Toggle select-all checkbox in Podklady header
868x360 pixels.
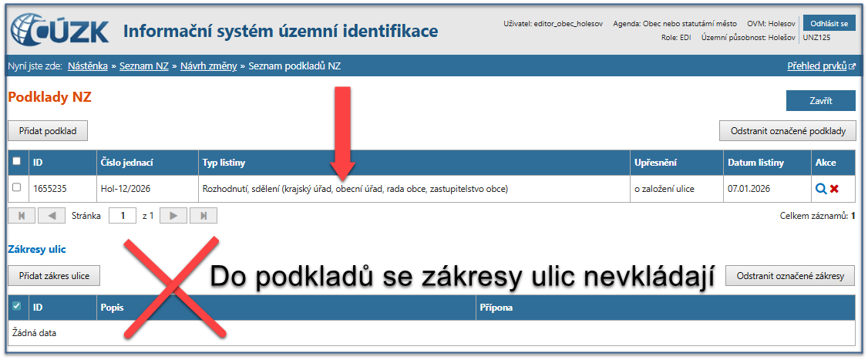pyautogui.click(x=17, y=162)
